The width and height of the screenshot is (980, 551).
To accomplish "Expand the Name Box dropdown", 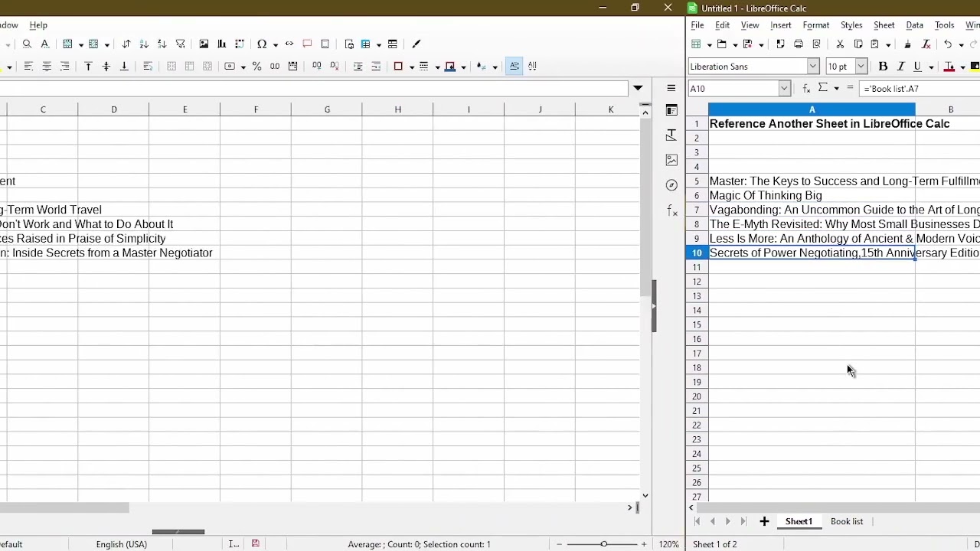I will click(x=784, y=89).
